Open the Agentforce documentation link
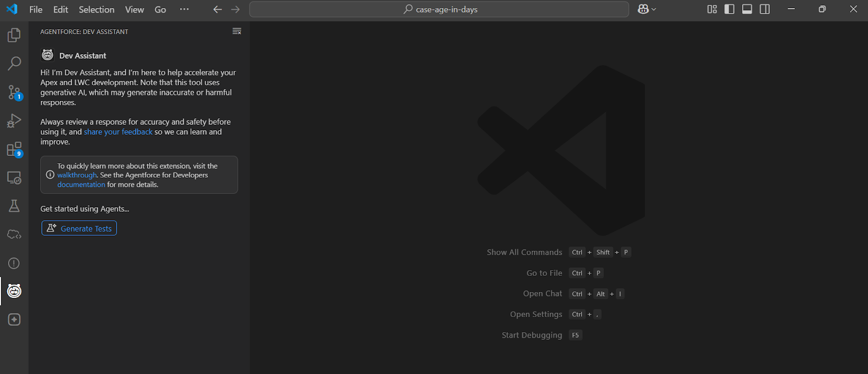Viewport: 868px width, 374px height. tap(81, 185)
